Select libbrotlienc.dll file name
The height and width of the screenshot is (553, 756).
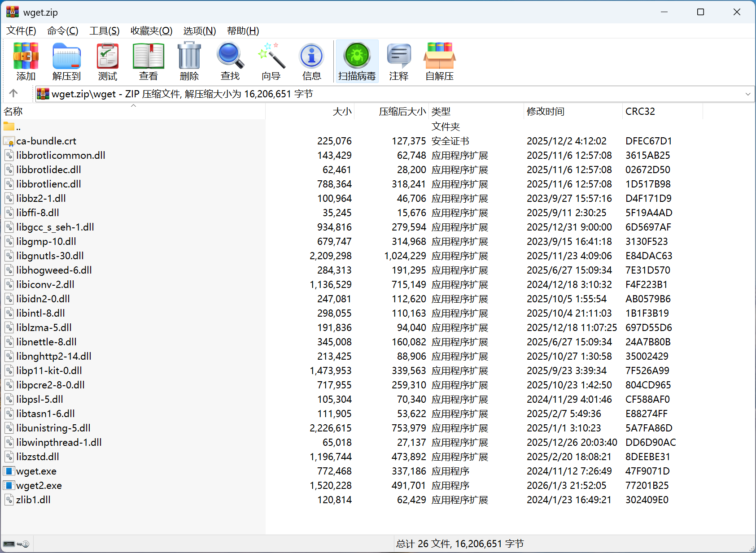coord(48,184)
